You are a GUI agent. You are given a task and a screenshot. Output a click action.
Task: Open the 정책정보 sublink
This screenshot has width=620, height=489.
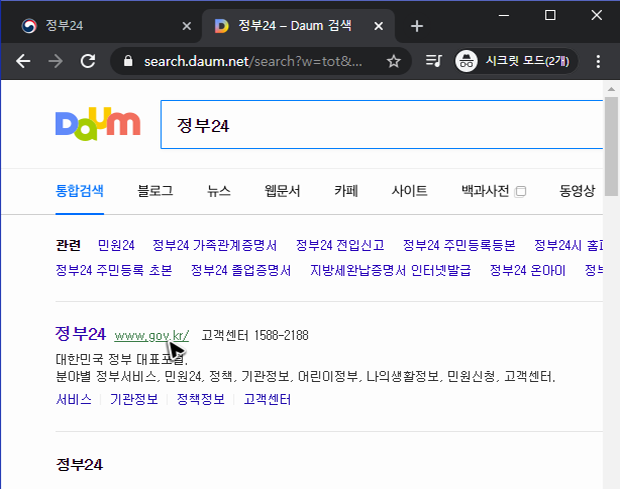tap(201, 400)
